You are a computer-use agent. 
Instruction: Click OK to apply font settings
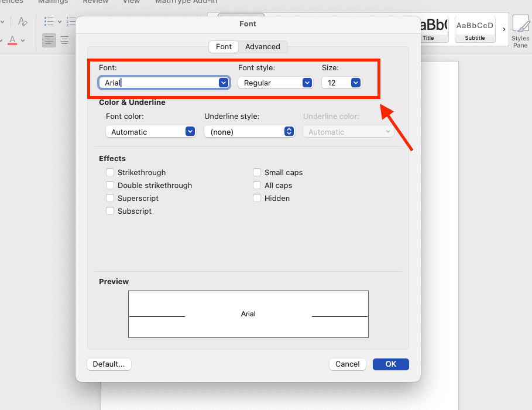tap(391, 364)
